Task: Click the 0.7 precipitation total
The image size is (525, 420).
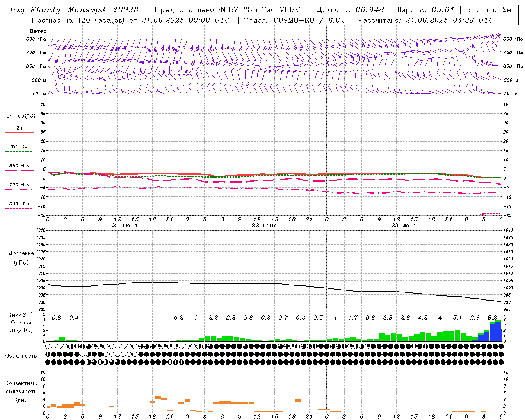Action: tap(283, 318)
